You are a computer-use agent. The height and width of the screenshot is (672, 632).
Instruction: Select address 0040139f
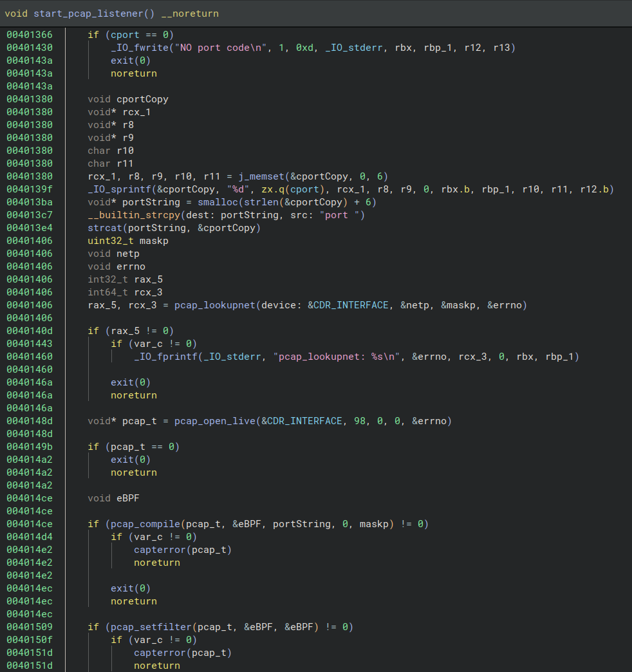[x=30, y=189]
